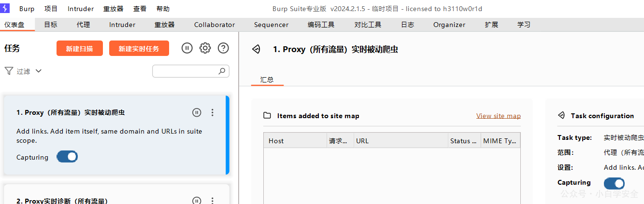Pause all tasks with the pause icon beside 新建实时任务
Screen dimensions: 644x204
187,48
